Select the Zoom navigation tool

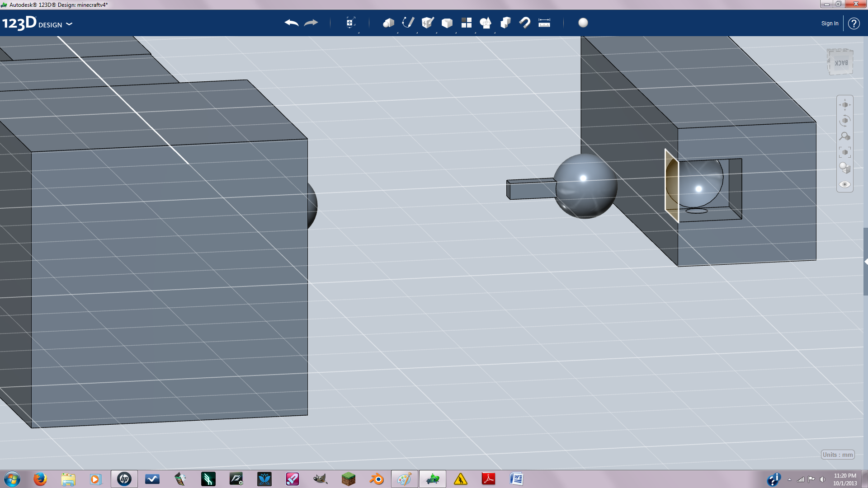(x=845, y=136)
